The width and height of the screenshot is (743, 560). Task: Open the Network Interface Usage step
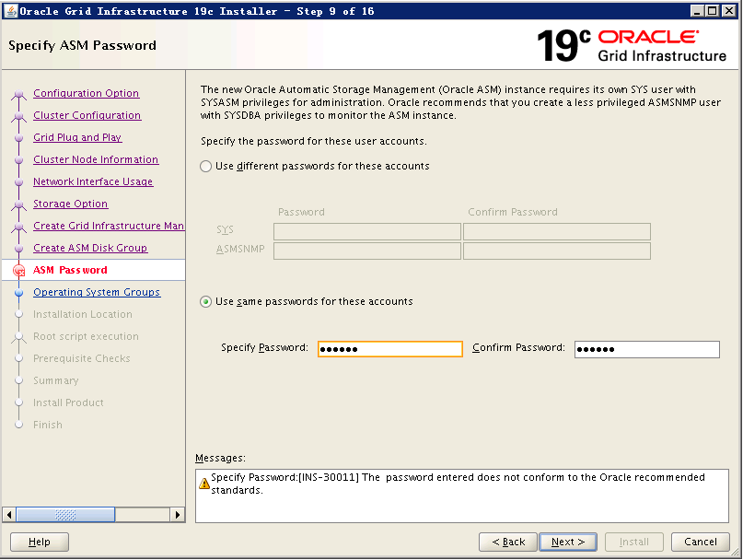pyautogui.click(x=93, y=181)
